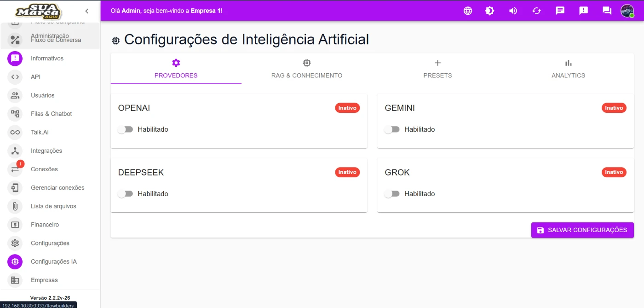Open Lista de arquivos paperclip icon
644x308 pixels.
click(x=15, y=206)
